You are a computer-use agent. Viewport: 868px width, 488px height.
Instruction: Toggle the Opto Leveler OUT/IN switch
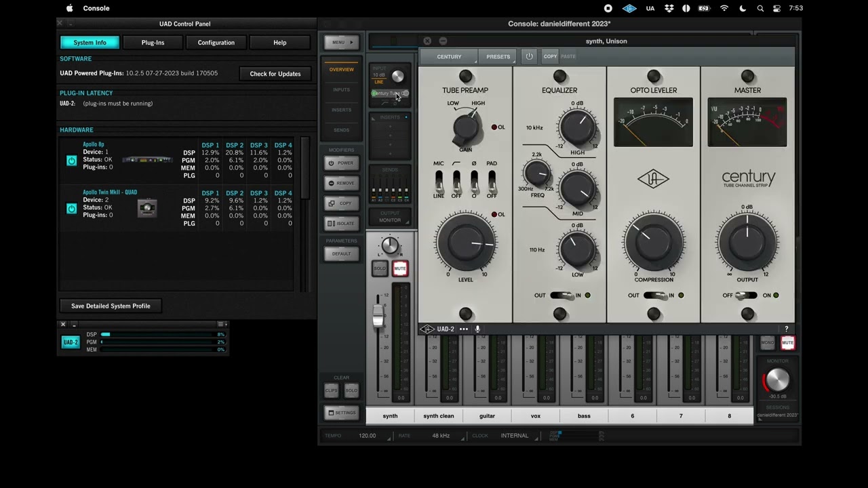(655, 296)
